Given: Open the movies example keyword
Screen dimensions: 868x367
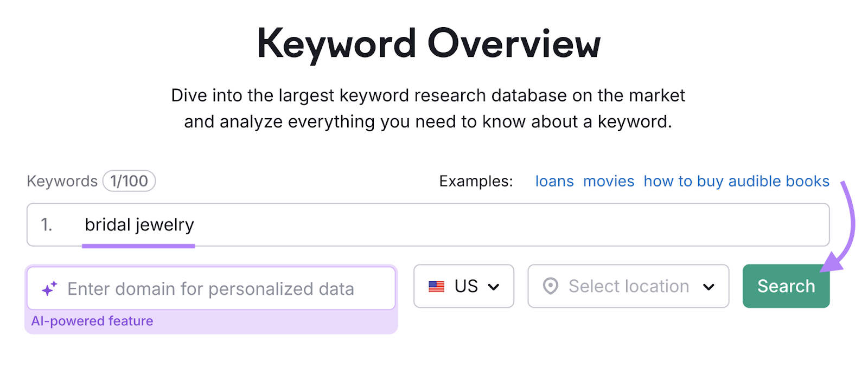Looking at the screenshot, I should pos(608,181).
